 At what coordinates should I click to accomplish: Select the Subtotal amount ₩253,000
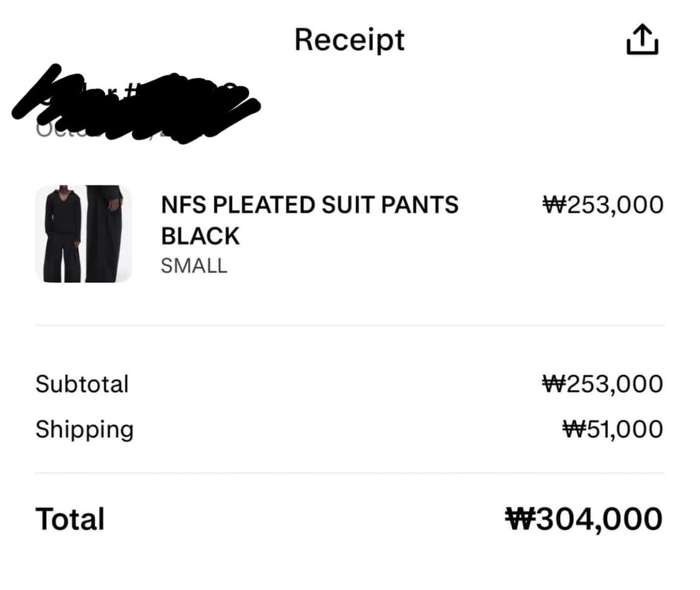point(603,384)
